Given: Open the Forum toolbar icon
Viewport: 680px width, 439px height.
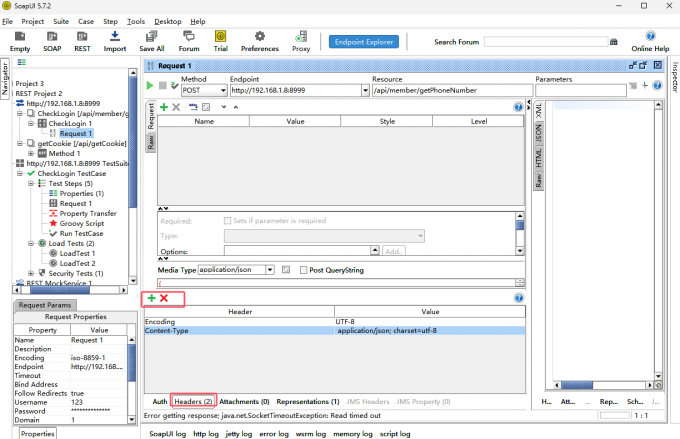Looking at the screenshot, I should pos(189,42).
